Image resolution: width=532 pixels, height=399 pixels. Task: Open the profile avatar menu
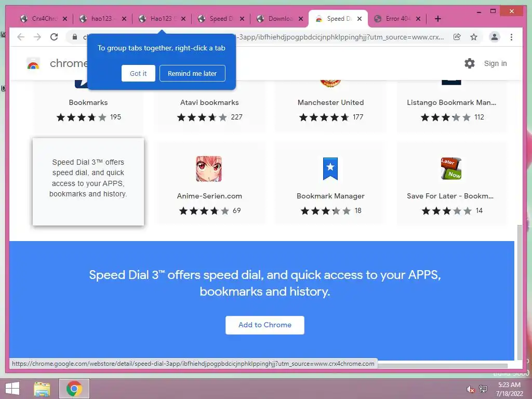click(x=495, y=37)
